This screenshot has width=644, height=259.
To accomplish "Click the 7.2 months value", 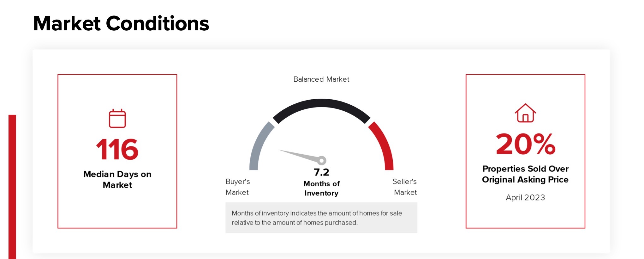I will tap(321, 172).
